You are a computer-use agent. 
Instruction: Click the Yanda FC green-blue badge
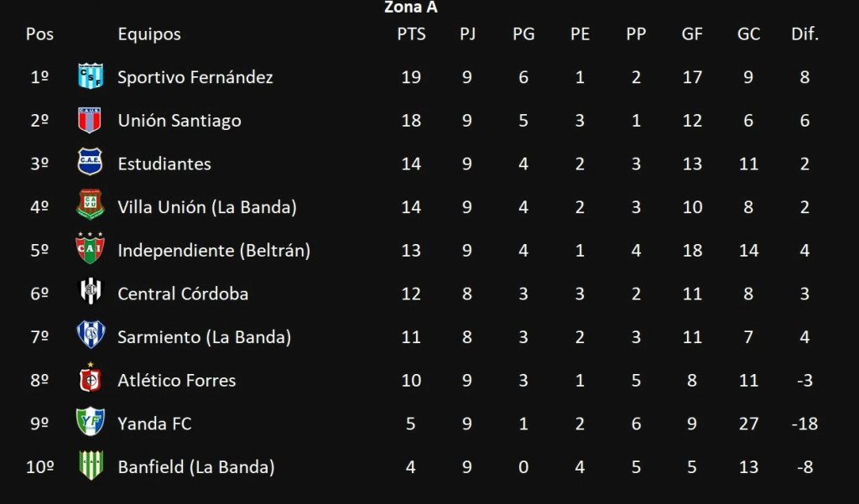click(x=91, y=421)
